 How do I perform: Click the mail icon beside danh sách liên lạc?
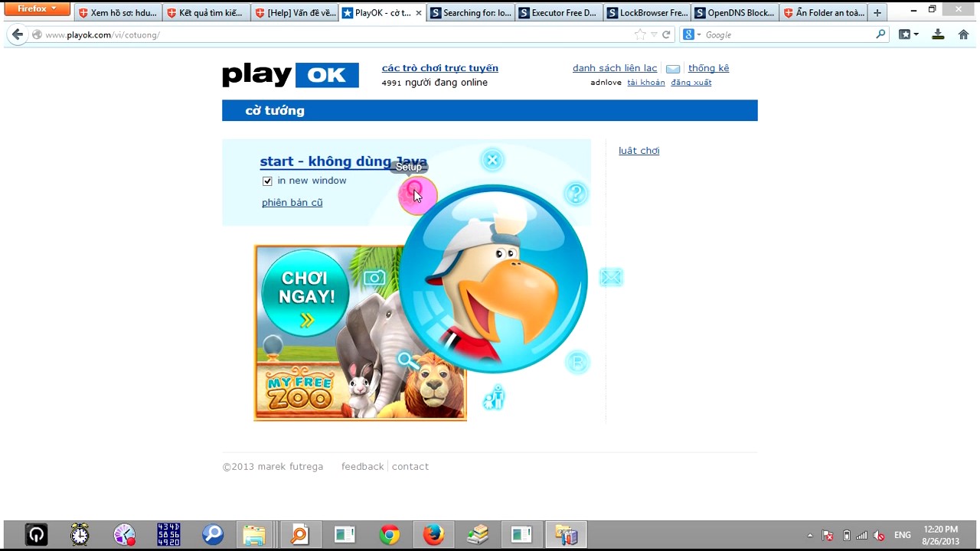point(673,69)
